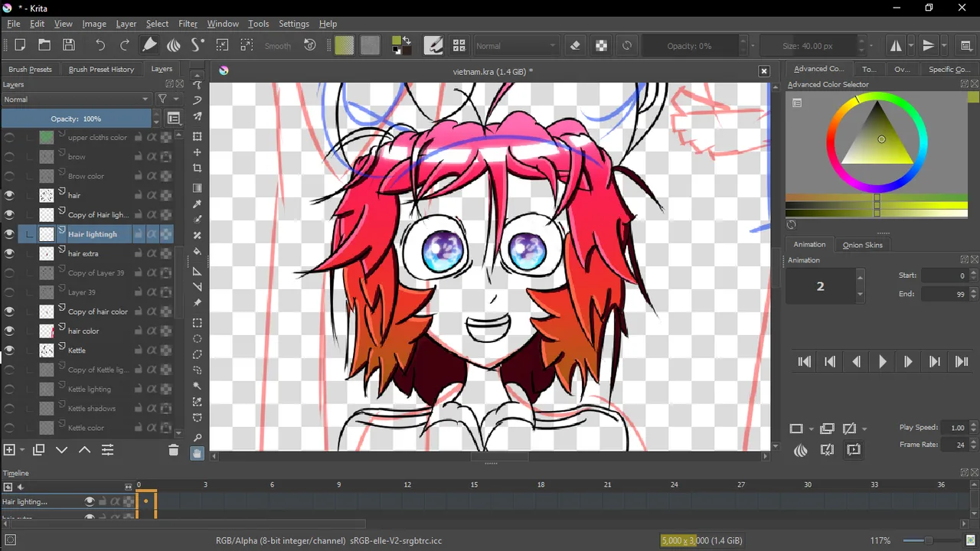
Task: Select the Crop tool in toolbox
Action: 198,168
